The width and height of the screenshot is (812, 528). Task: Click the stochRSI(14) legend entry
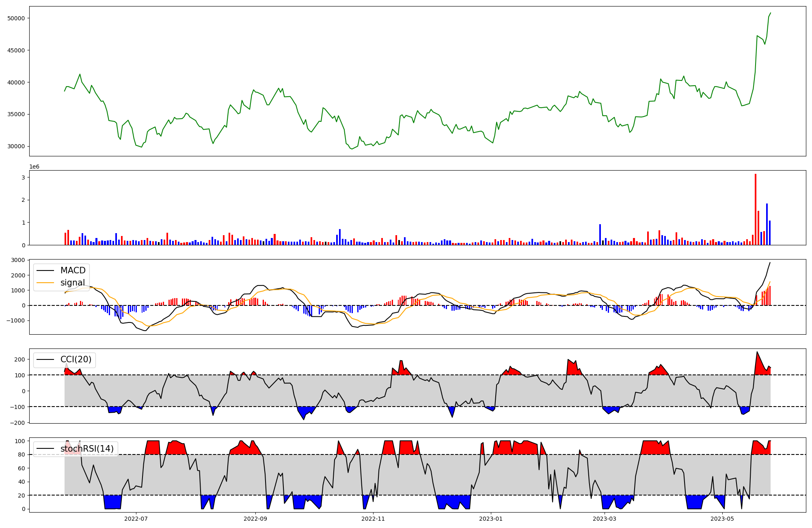tap(87, 449)
